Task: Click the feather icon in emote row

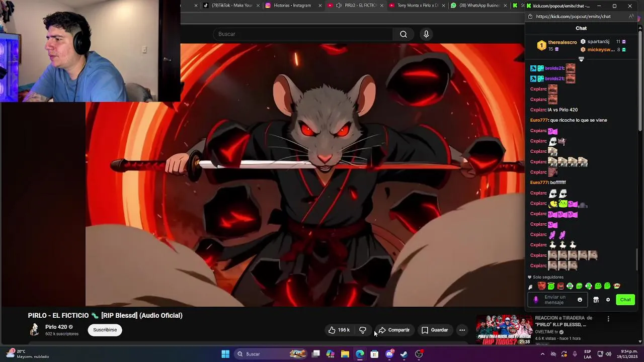Action: click(x=530, y=287)
